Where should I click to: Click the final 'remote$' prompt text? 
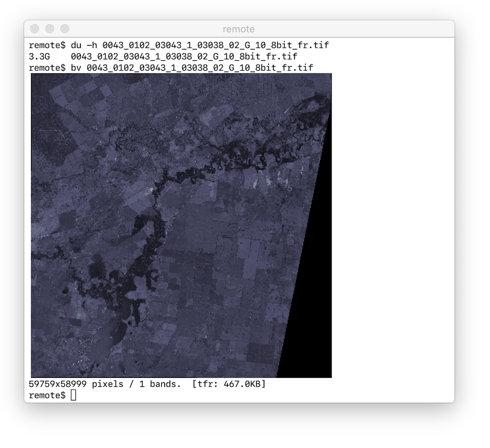(x=47, y=395)
